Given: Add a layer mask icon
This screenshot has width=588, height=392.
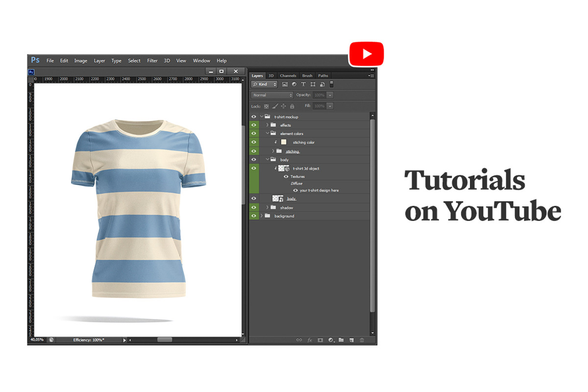Looking at the screenshot, I should [320, 340].
